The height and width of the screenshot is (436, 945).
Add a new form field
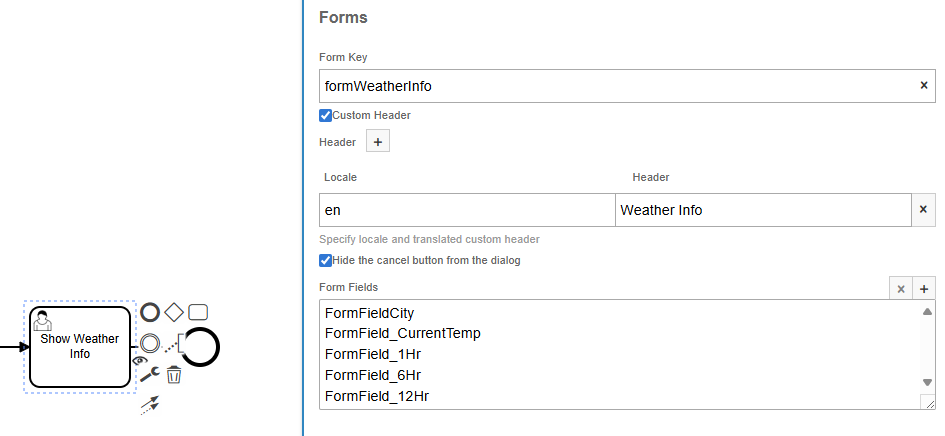click(x=924, y=288)
